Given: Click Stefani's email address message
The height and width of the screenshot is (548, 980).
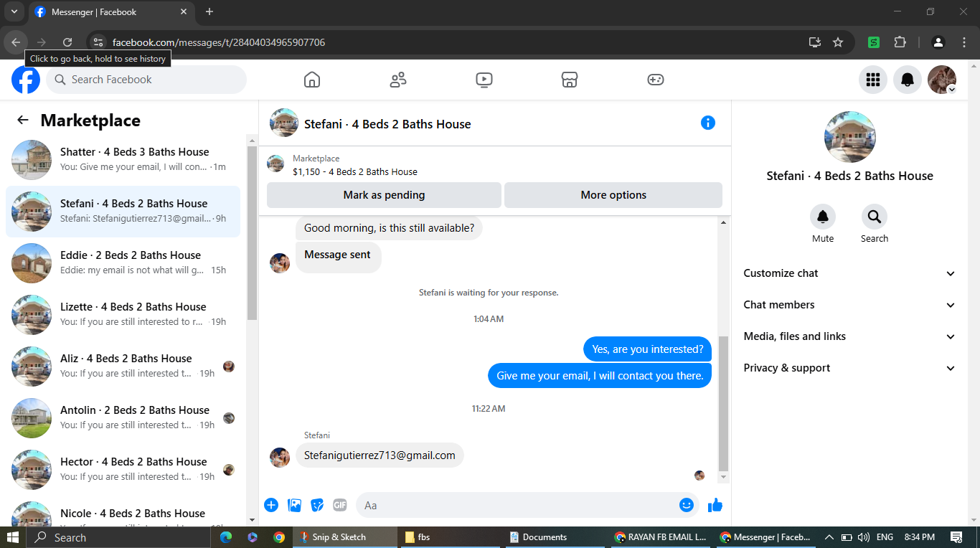Looking at the screenshot, I should 380,455.
